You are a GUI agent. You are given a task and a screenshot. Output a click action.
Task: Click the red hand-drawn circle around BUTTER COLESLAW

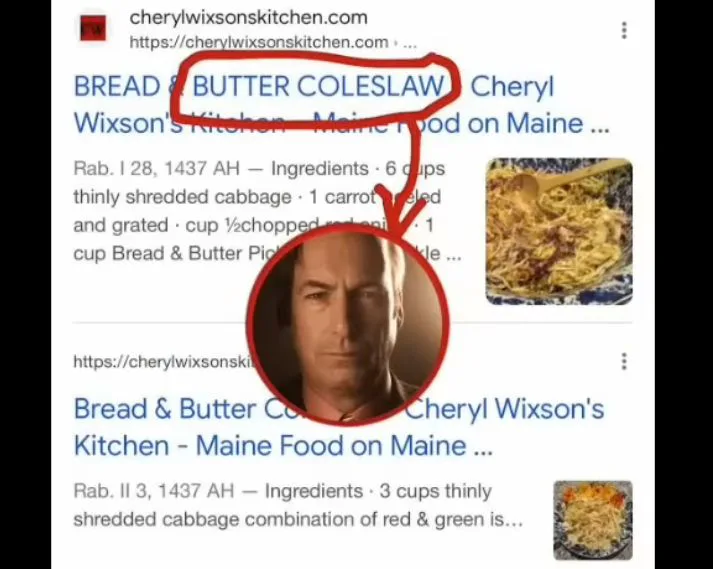tap(315, 91)
